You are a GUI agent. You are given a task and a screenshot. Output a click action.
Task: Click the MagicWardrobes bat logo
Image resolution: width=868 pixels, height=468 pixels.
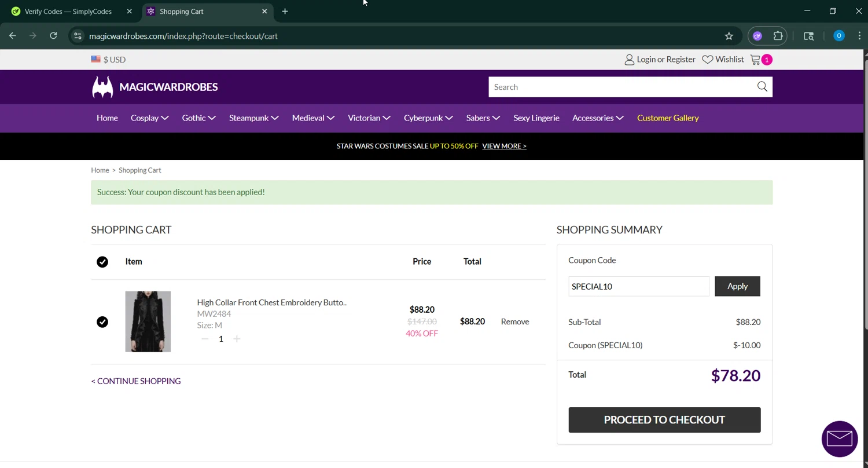coord(102,87)
